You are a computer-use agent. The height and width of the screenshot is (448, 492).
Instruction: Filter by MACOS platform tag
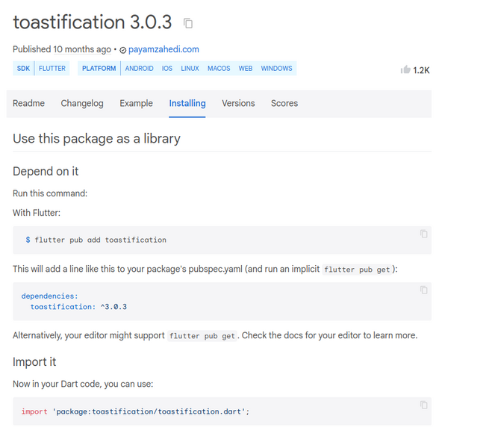[x=219, y=69]
